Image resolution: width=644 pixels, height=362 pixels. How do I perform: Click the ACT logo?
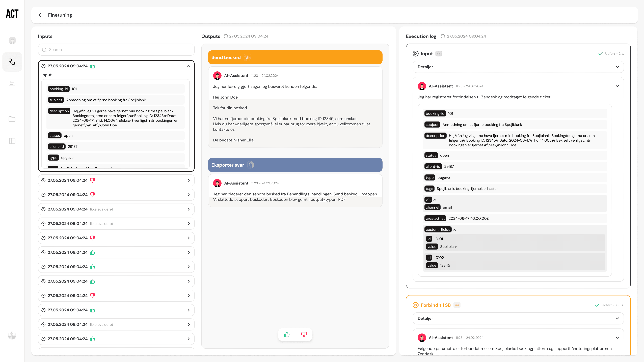pyautogui.click(x=12, y=14)
